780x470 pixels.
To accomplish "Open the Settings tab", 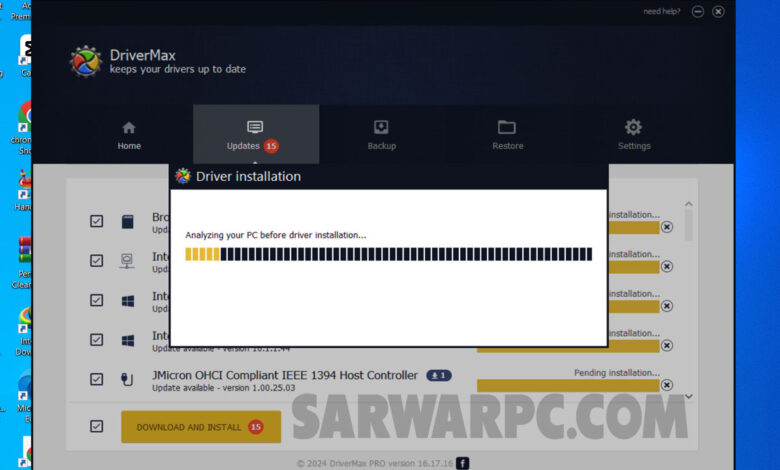I will point(634,135).
